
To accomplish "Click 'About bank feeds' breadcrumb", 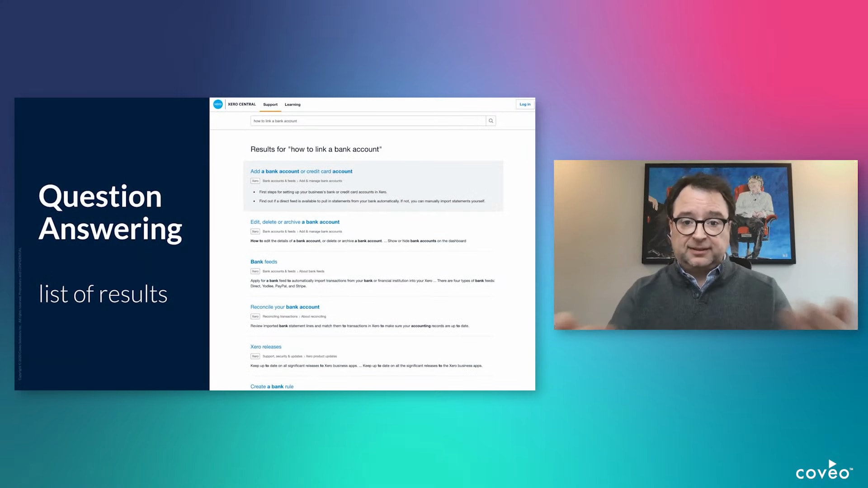I will tap(311, 271).
